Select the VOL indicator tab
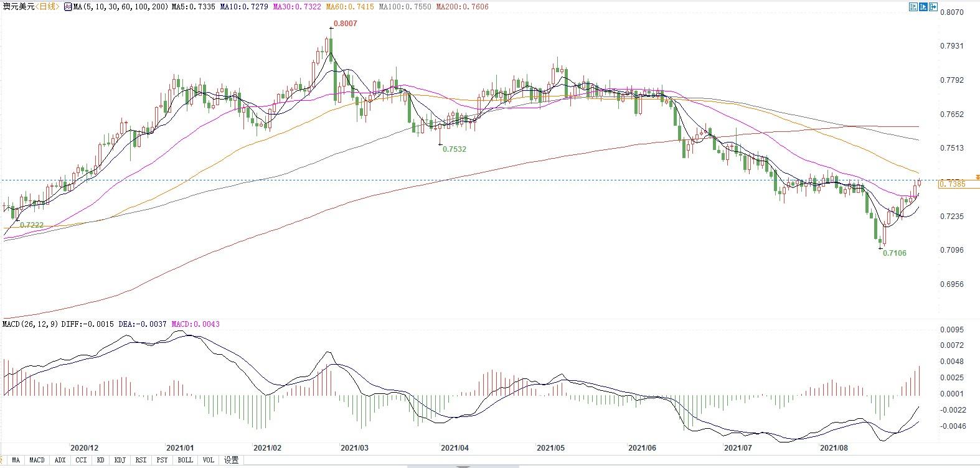 pos(208,461)
